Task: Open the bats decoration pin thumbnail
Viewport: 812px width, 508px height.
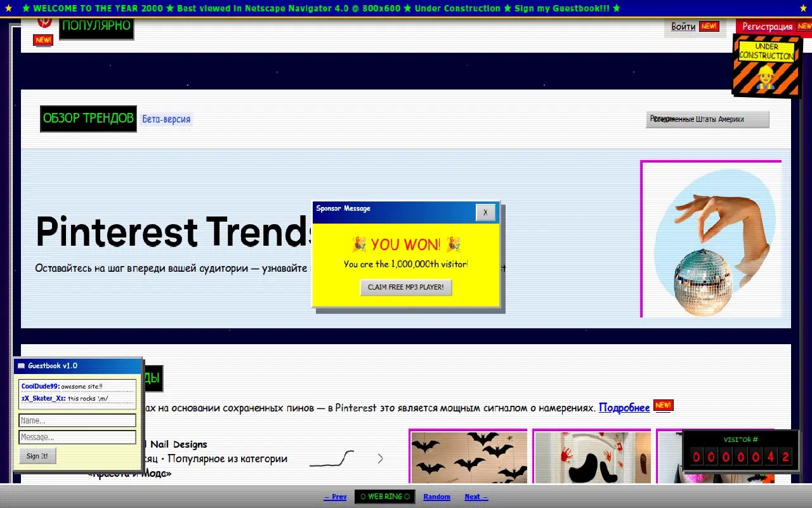Action: [468, 456]
